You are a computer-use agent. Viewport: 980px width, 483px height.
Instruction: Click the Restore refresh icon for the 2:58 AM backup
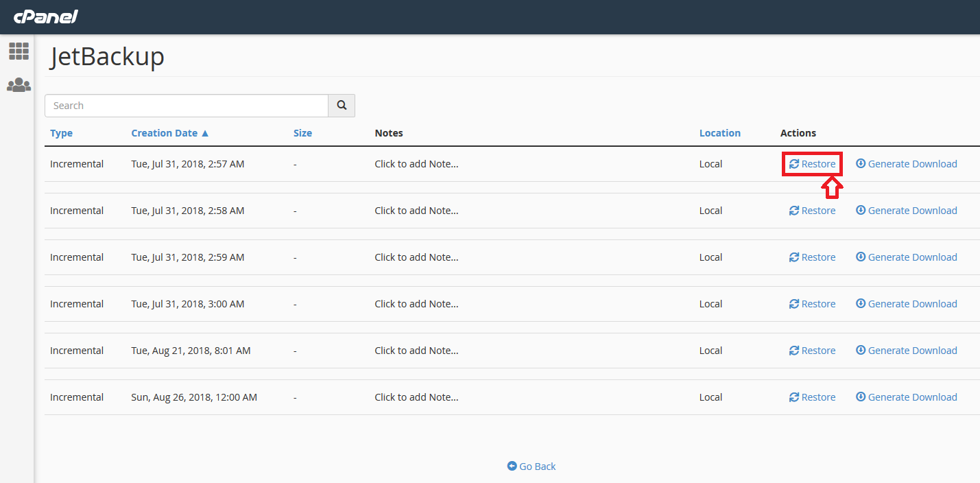click(794, 211)
